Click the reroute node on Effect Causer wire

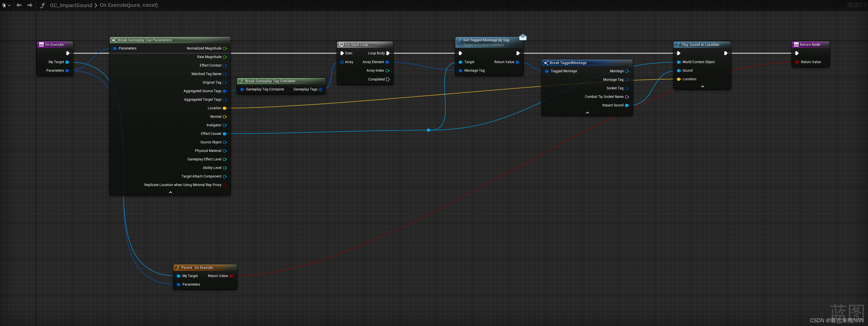pos(428,130)
